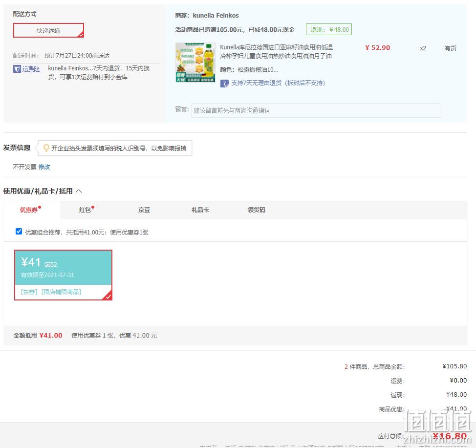Screen dimensions: 476x448
Task: Select the ¥41 满52 coupon card
Action: (63, 275)
